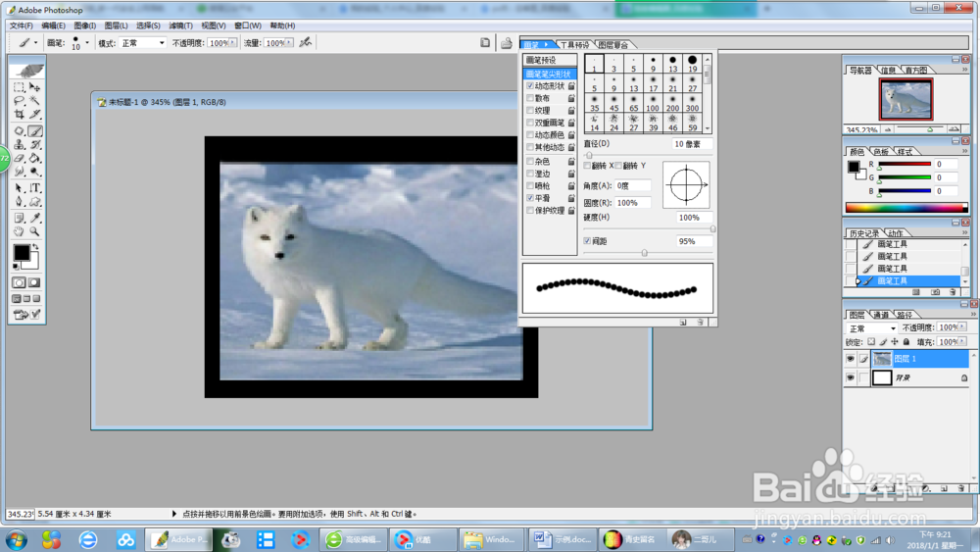The image size is (980, 552).
Task: Open layer blend mode 正常 dropdown
Action: (x=872, y=328)
